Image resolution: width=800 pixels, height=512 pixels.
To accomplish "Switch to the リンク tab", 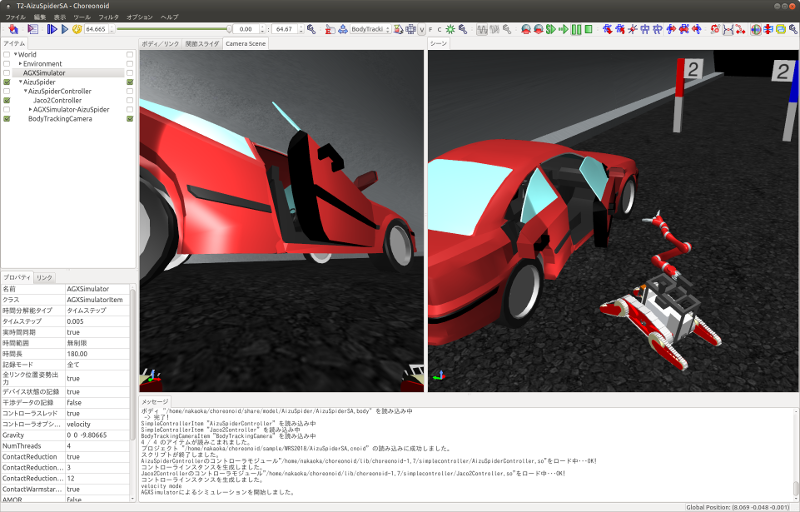I will point(45,277).
